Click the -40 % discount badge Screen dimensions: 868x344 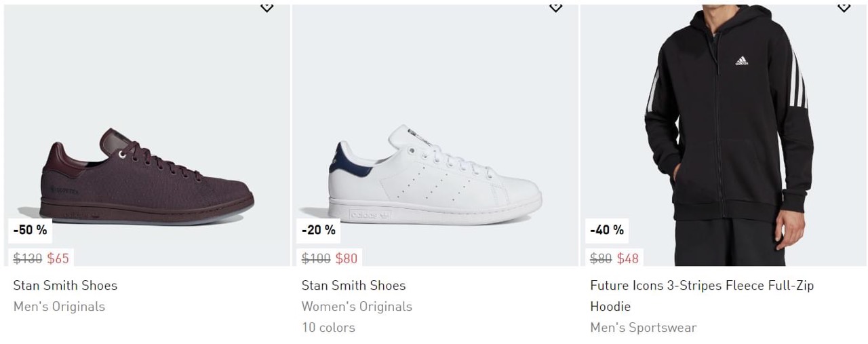607,230
